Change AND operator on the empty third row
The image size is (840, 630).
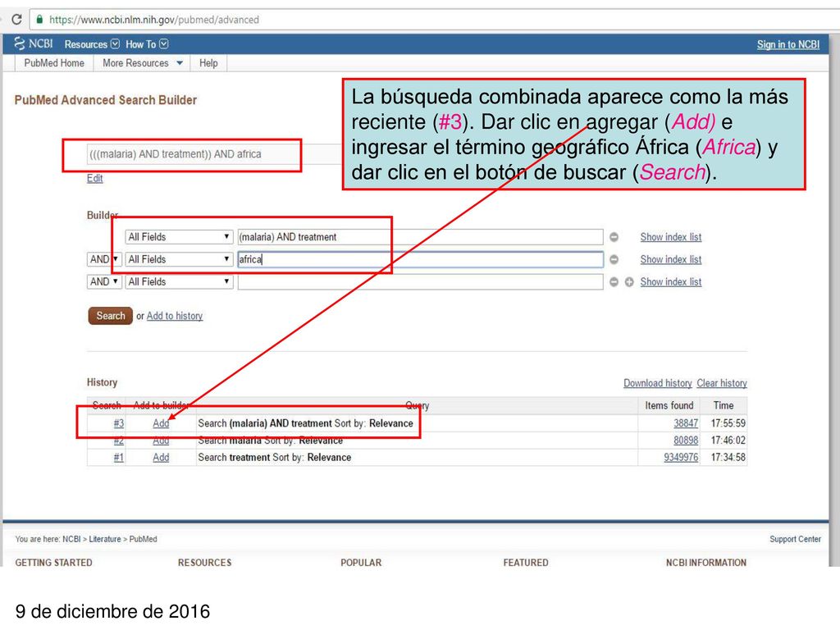coord(104,282)
